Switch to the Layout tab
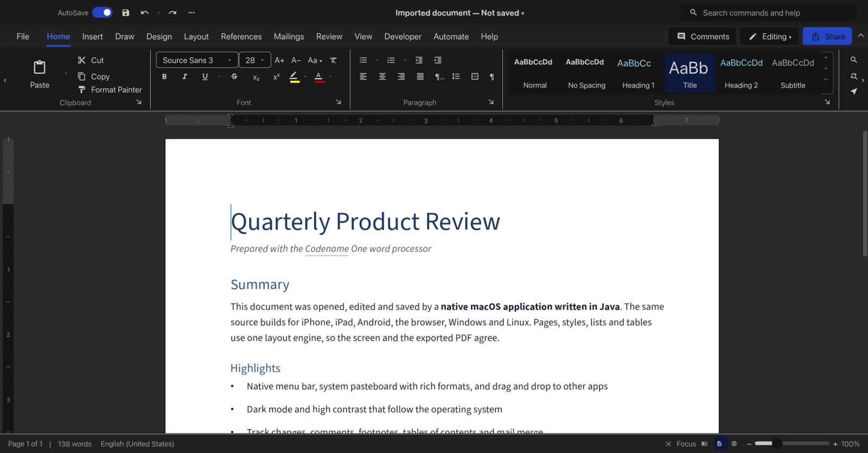 (x=196, y=36)
